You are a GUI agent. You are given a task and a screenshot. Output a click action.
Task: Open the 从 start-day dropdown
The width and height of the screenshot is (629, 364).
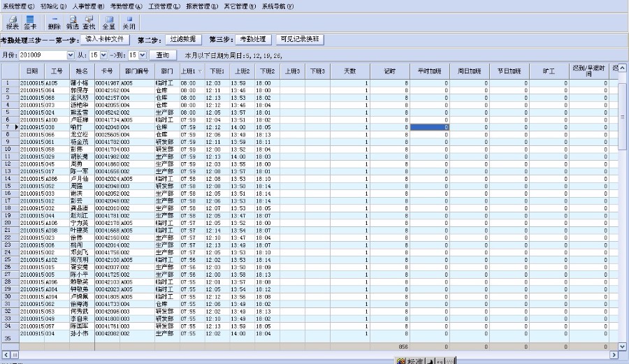tap(103, 55)
